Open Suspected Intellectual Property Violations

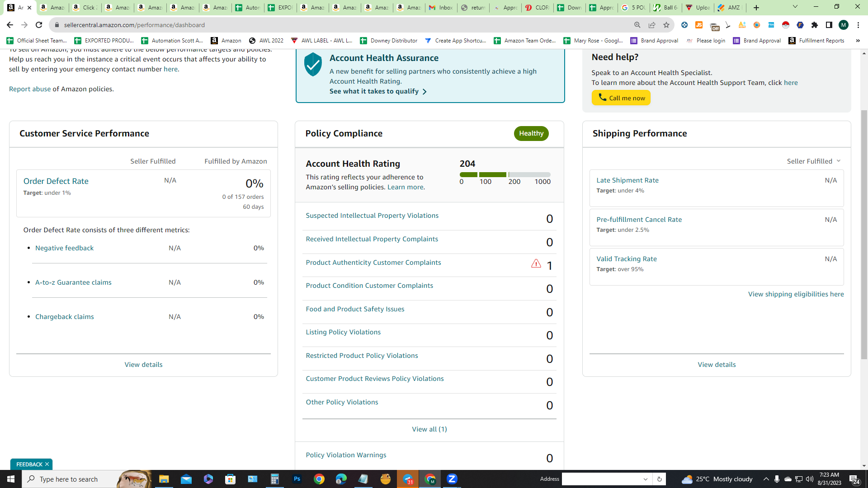click(372, 216)
